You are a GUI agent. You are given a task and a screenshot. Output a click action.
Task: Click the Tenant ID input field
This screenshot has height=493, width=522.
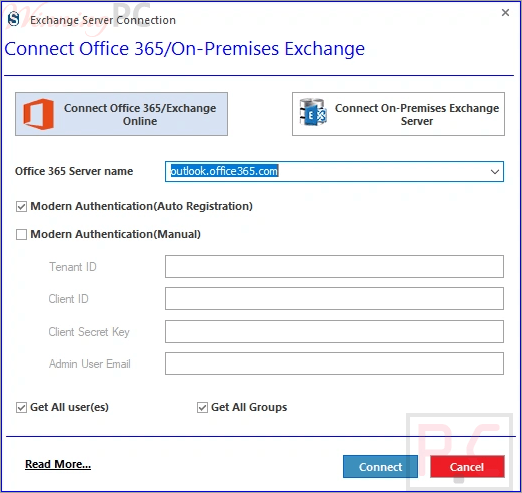pyautogui.click(x=334, y=266)
